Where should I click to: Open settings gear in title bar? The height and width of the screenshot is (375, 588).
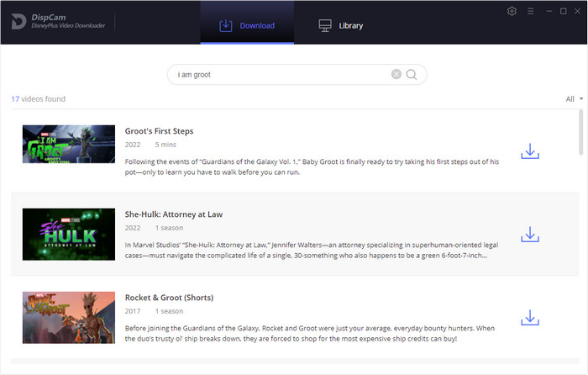pyautogui.click(x=512, y=11)
